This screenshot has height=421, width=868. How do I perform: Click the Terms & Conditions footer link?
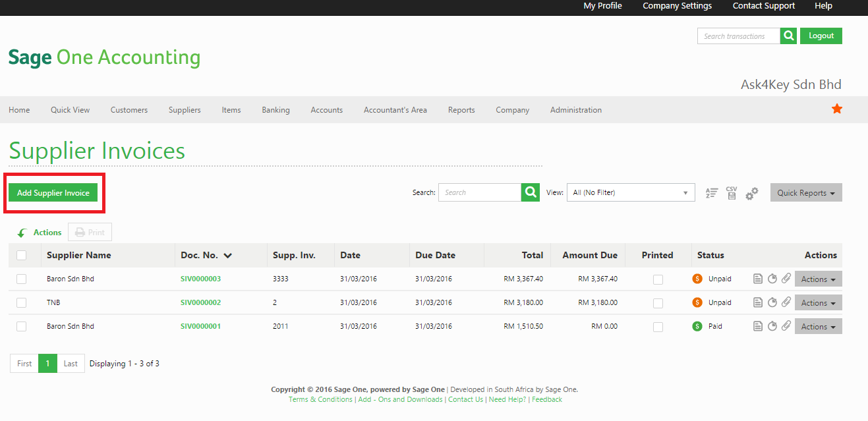(x=320, y=399)
